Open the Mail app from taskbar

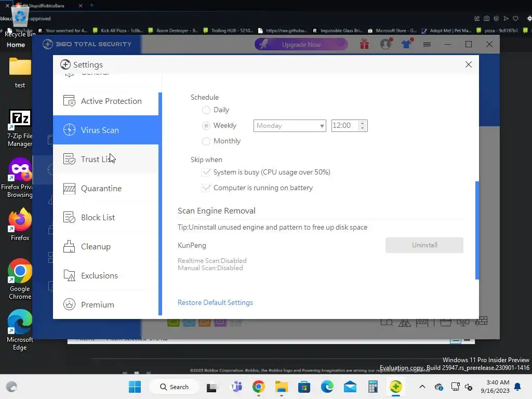coord(350,387)
